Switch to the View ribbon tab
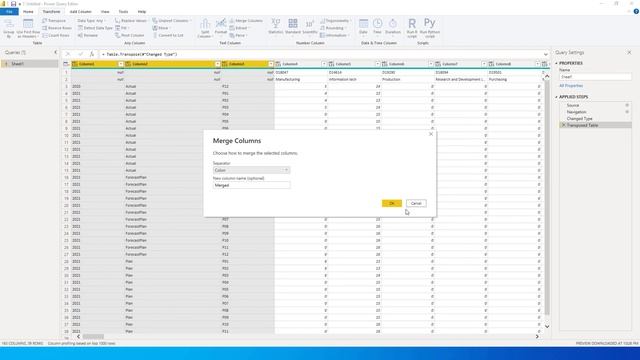The image size is (640, 360). (x=105, y=11)
